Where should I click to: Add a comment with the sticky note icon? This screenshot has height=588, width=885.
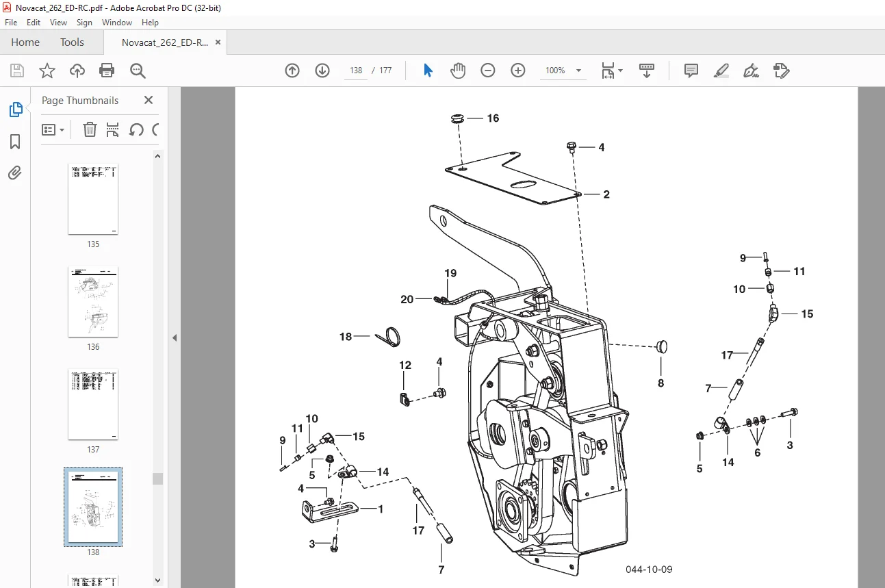coord(691,71)
